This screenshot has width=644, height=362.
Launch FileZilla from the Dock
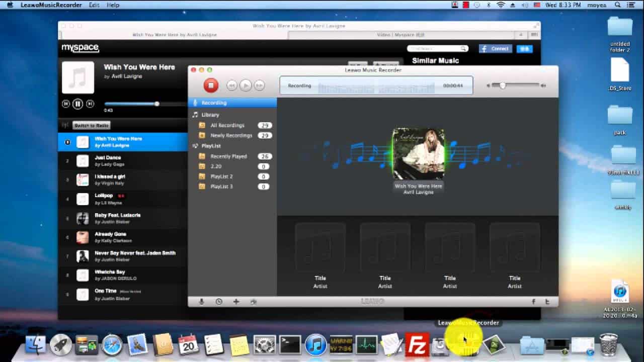(417, 344)
